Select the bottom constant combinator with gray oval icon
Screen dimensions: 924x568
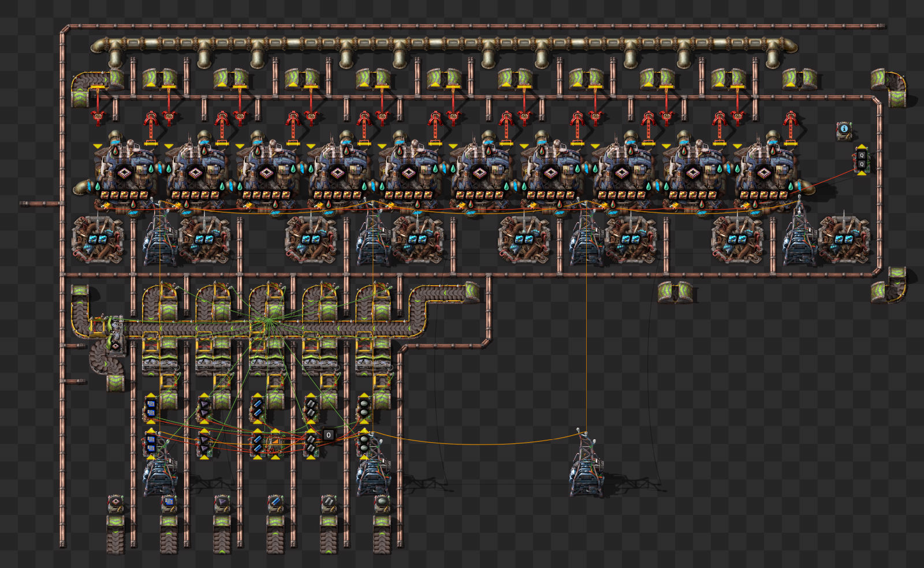point(382,504)
